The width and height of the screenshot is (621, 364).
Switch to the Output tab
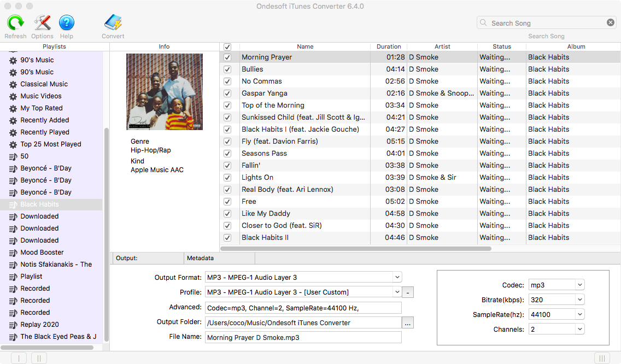148,259
